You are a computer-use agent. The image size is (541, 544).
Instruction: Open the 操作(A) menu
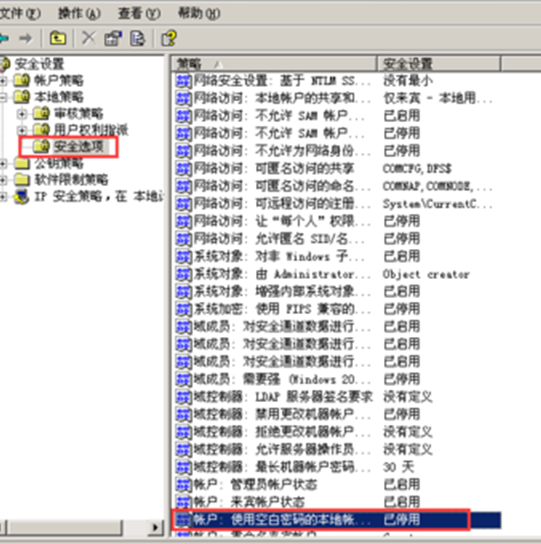pos(79,14)
